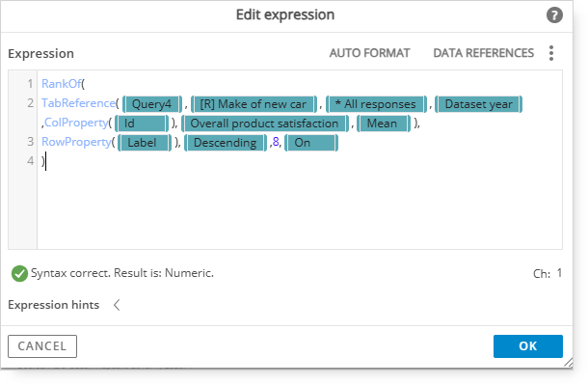Confirm with the OK button

(527, 346)
